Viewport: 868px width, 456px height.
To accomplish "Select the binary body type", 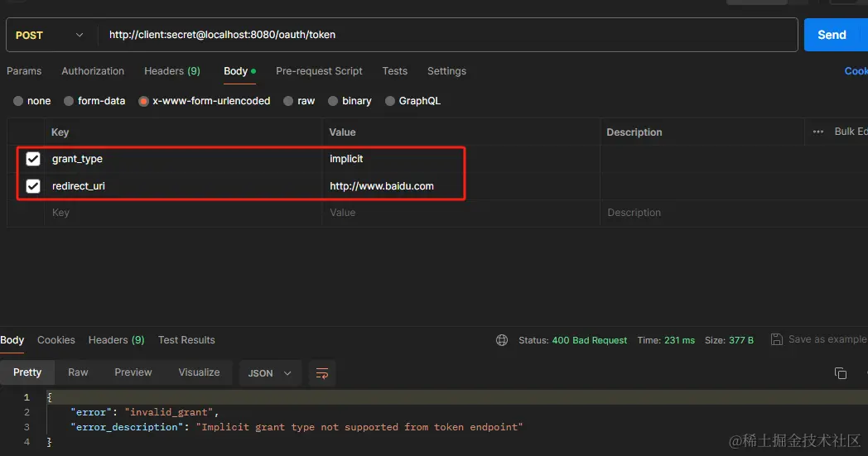I will coord(350,101).
